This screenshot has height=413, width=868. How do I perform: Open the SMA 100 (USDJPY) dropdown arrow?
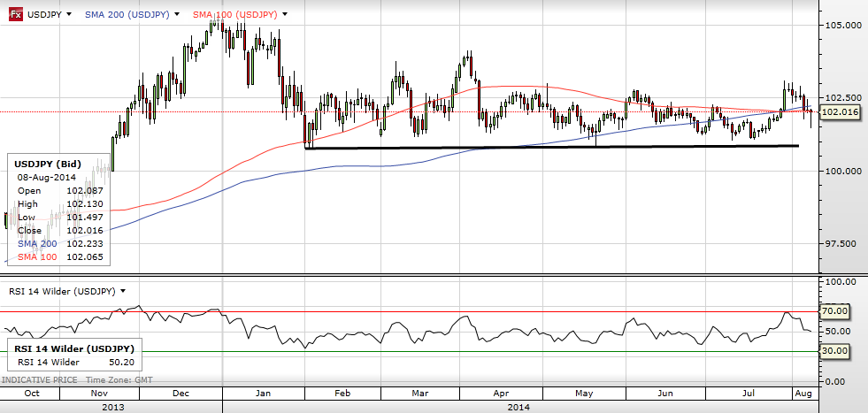285,14
